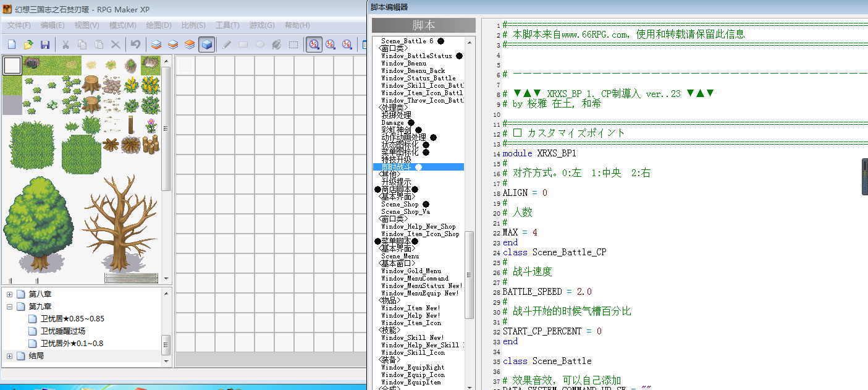
Task: Click code line BATTLE_SPEED = 2.0
Action: pyautogui.click(x=547, y=292)
